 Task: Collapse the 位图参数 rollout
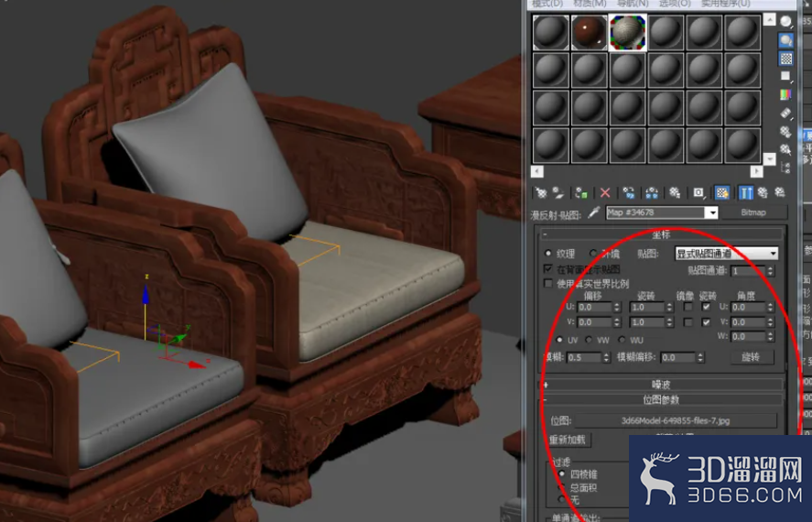(x=661, y=400)
